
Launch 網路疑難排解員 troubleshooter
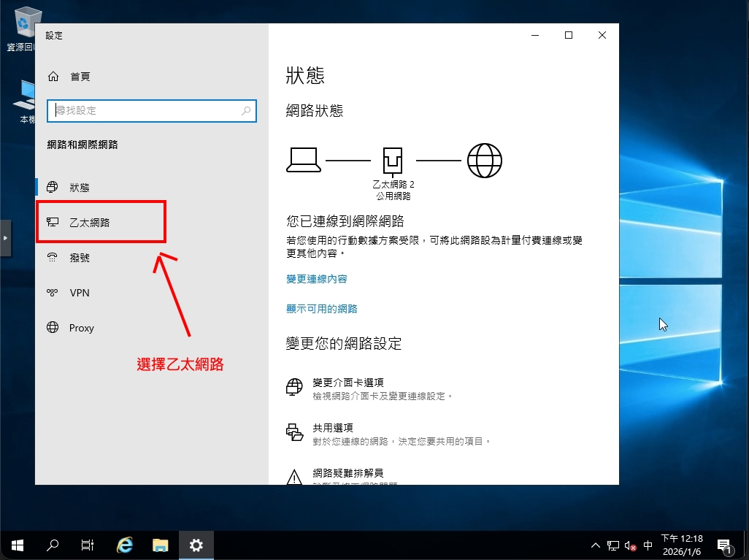pyautogui.click(x=347, y=473)
